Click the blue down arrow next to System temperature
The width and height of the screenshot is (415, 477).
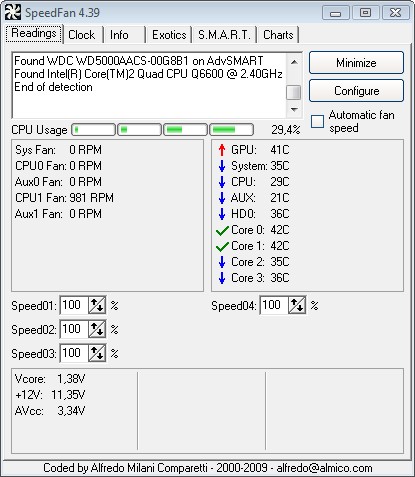[x=222, y=166]
